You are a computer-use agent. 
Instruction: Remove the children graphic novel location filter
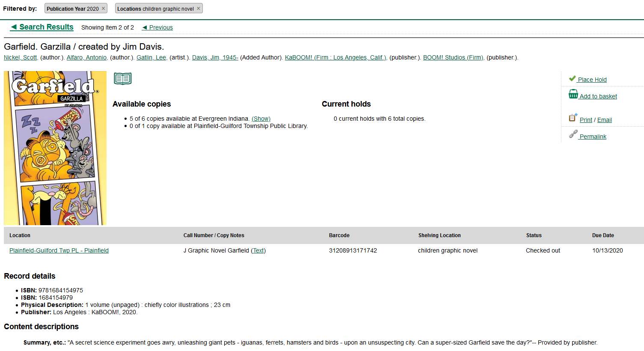coord(199,9)
